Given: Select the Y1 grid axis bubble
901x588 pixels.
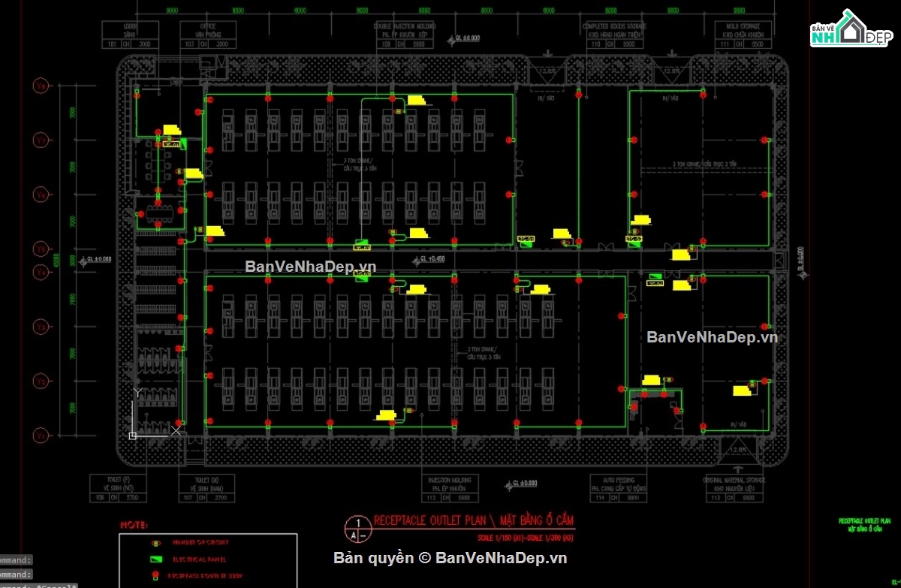Looking at the screenshot, I should 41,436.
